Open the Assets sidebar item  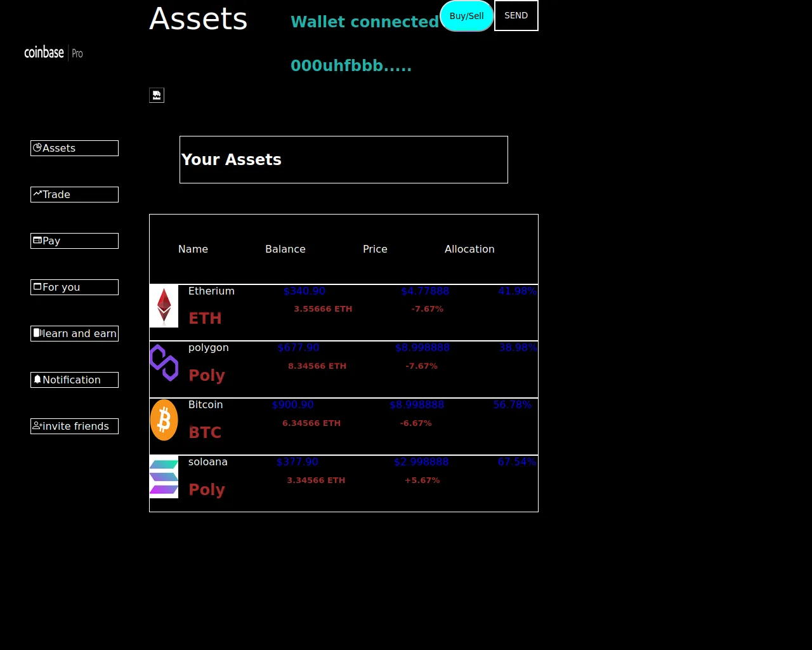coord(74,148)
